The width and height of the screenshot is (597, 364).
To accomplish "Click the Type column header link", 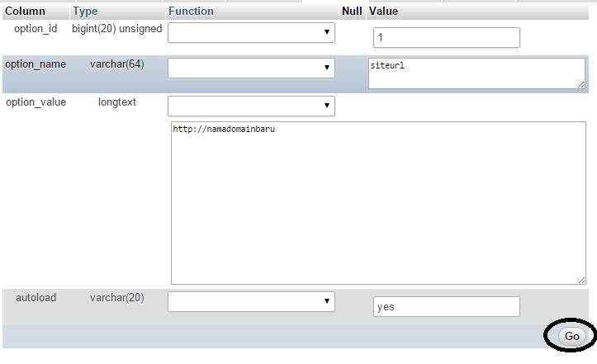I will pyautogui.click(x=85, y=12).
